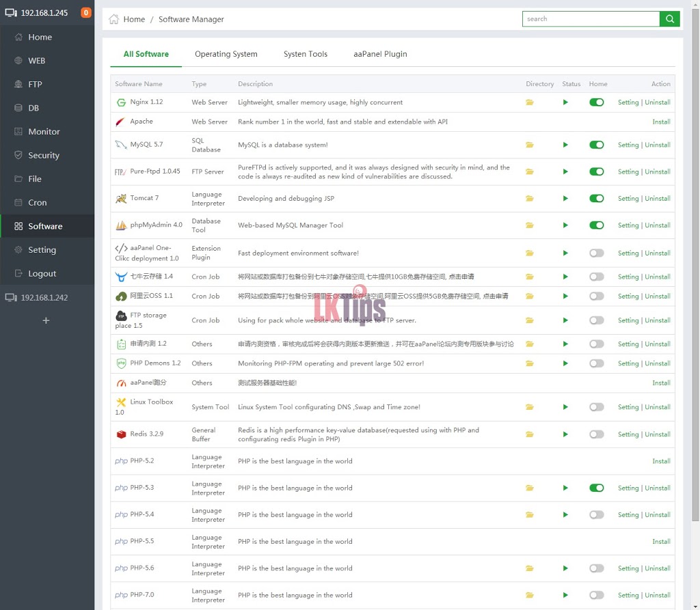
Task: Go to Security in the sidebar
Action: (47, 155)
